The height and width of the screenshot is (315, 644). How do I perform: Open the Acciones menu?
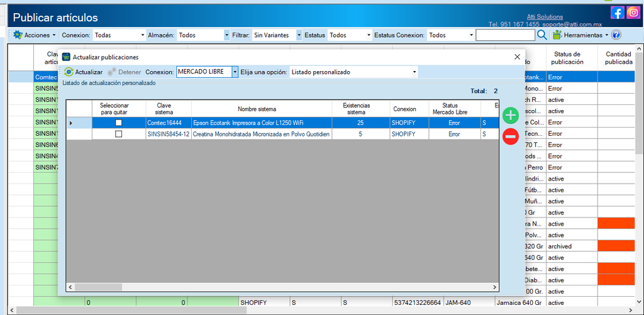click(40, 35)
